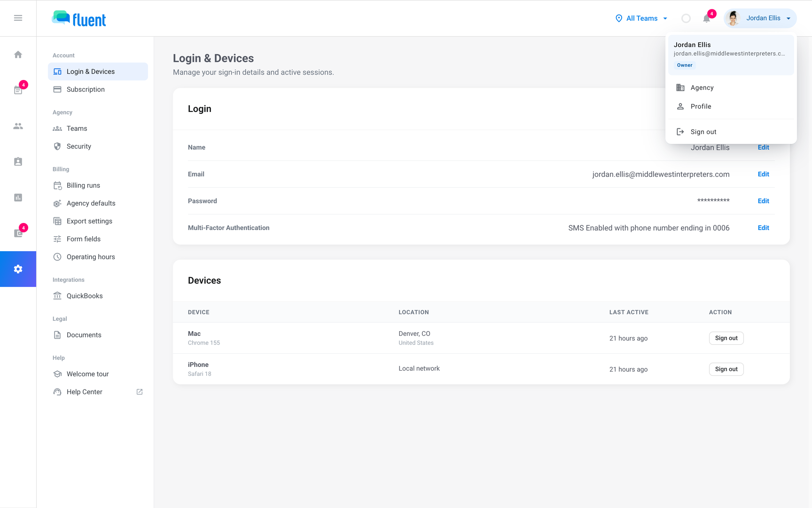Open the Help Center
The height and width of the screenshot is (508, 812).
pos(98,392)
